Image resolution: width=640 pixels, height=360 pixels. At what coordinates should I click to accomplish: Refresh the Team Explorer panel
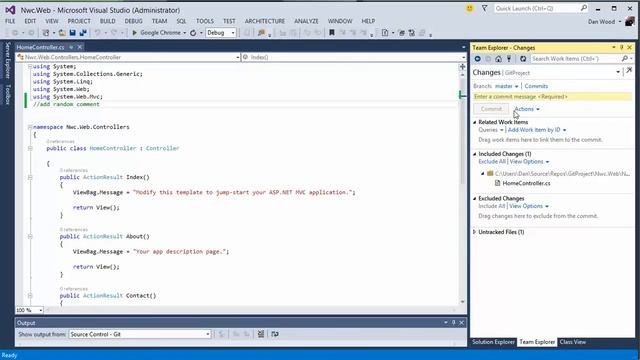click(523, 59)
